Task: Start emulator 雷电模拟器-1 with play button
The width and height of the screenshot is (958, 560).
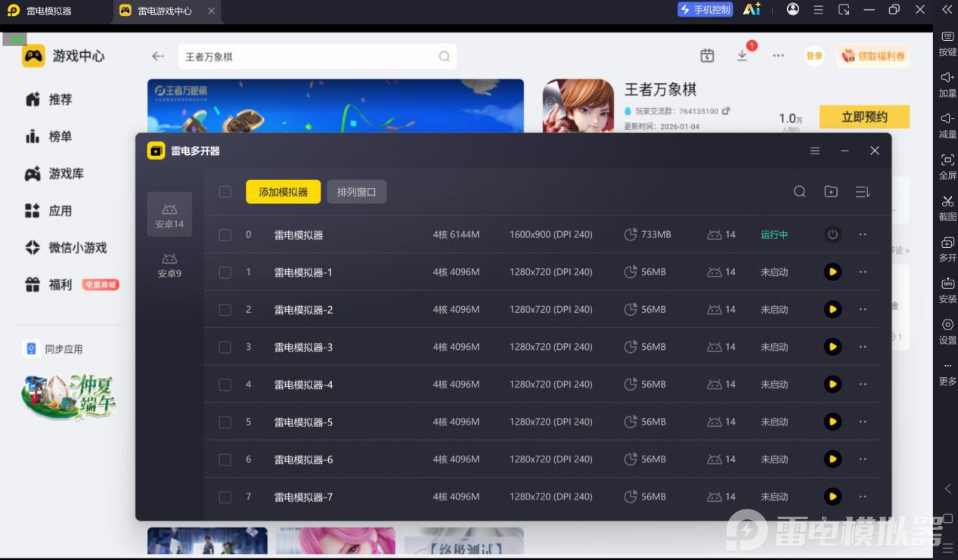Action: [832, 272]
